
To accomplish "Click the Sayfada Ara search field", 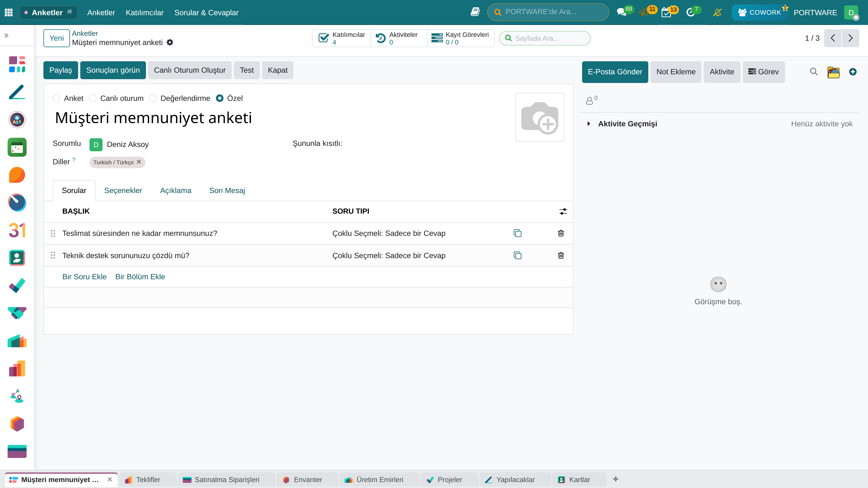I will click(x=545, y=38).
